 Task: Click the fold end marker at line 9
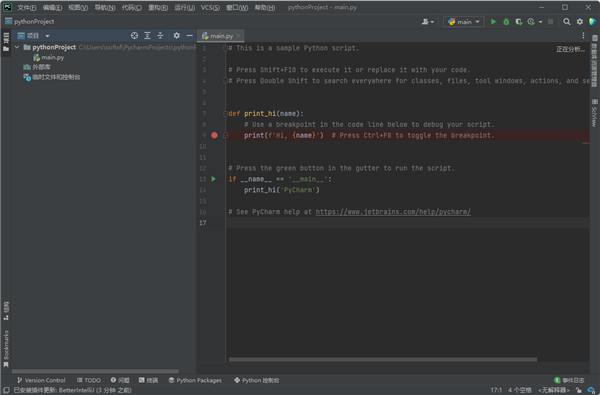(x=225, y=135)
